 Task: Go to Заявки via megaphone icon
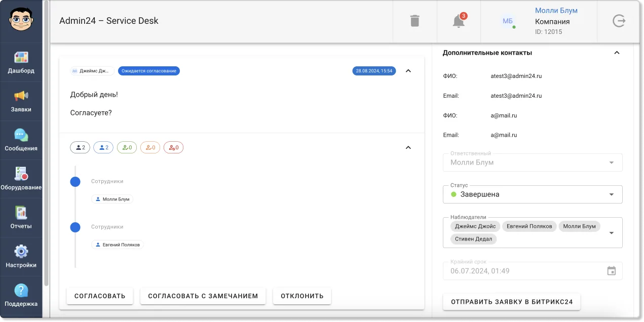coord(21,101)
